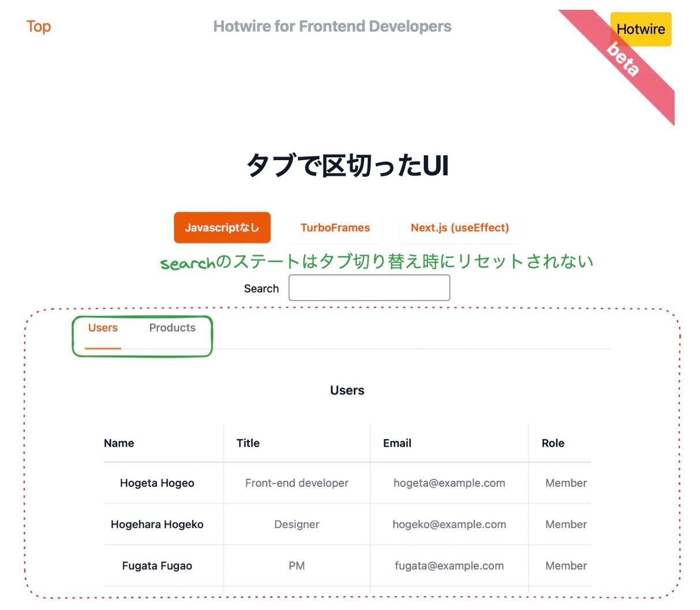
Task: Open the Top link in header
Action: tap(39, 27)
